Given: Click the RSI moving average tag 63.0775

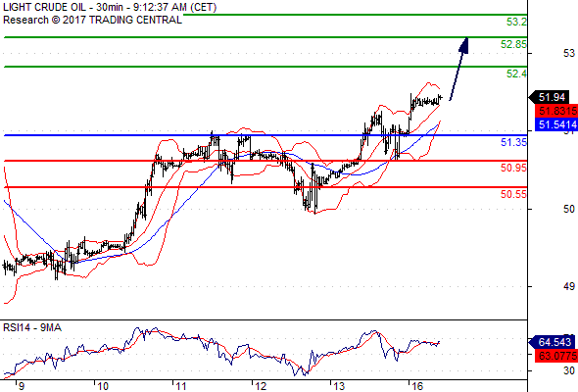Looking at the screenshot, I should (556, 356).
